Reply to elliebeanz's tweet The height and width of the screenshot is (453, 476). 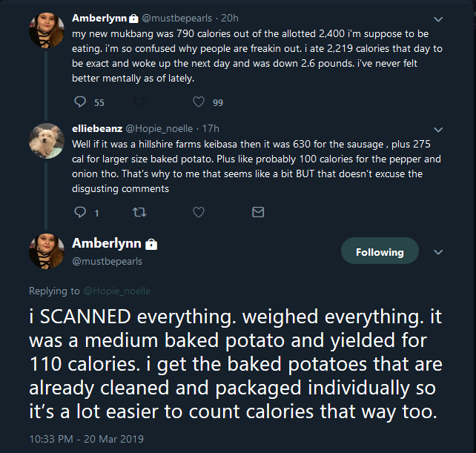80,212
